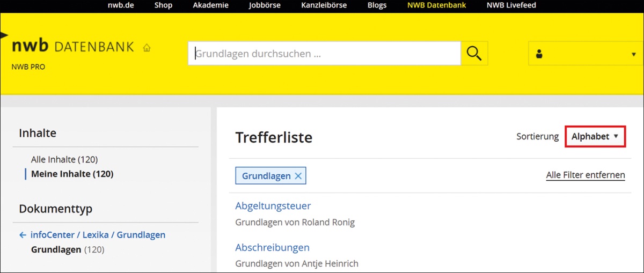Open Kanzleibörse in the top bar
The image size is (644, 273).
coord(324,5)
